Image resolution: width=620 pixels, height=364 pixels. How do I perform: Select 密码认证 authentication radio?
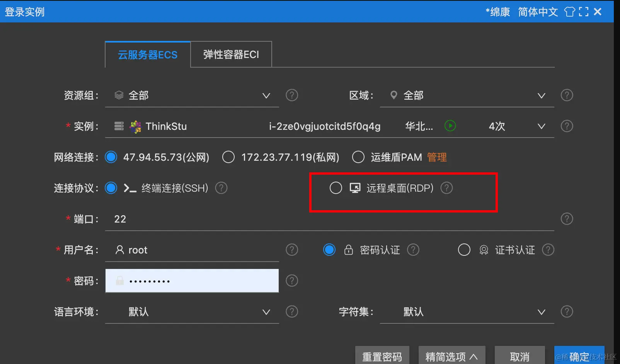329,250
